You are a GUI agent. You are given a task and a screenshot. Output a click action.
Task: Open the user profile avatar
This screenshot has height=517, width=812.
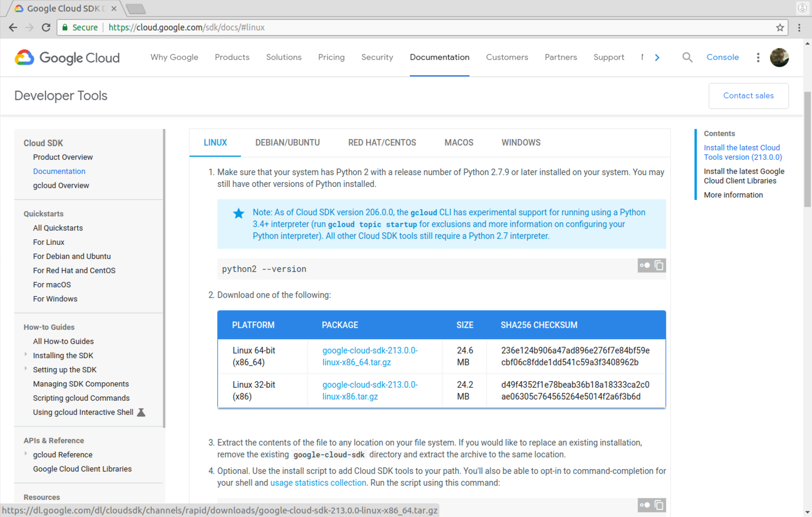779,58
